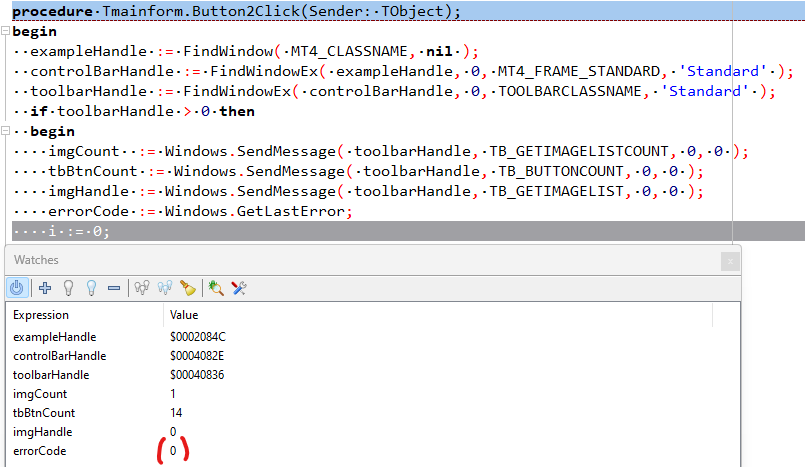Image resolution: width=805 pixels, height=467 pixels.
Task: Click the plus icon to add watch
Action: 45,288
